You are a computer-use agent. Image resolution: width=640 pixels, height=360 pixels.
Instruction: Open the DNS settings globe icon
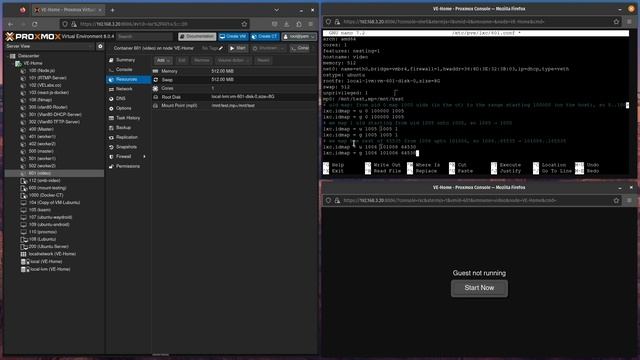[111, 99]
